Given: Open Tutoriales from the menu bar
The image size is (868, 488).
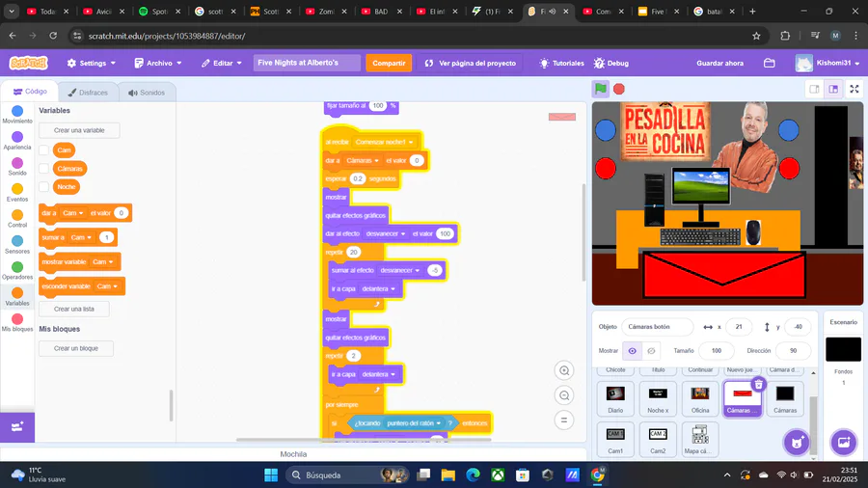Looking at the screenshot, I should [x=562, y=63].
